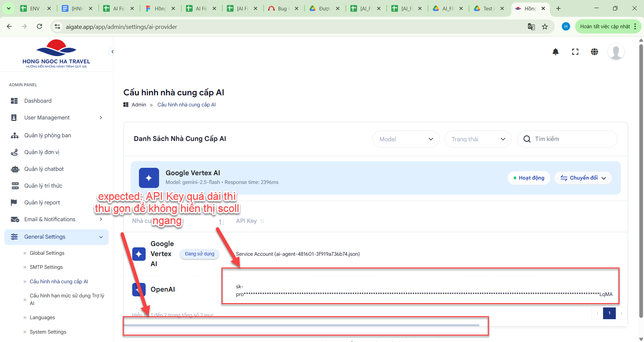Open the SMTP Settings link
Screen dimensions: 644x342
(46, 267)
